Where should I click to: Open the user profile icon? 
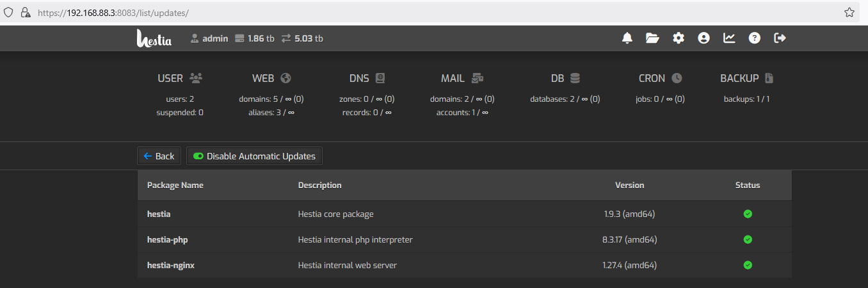click(704, 38)
